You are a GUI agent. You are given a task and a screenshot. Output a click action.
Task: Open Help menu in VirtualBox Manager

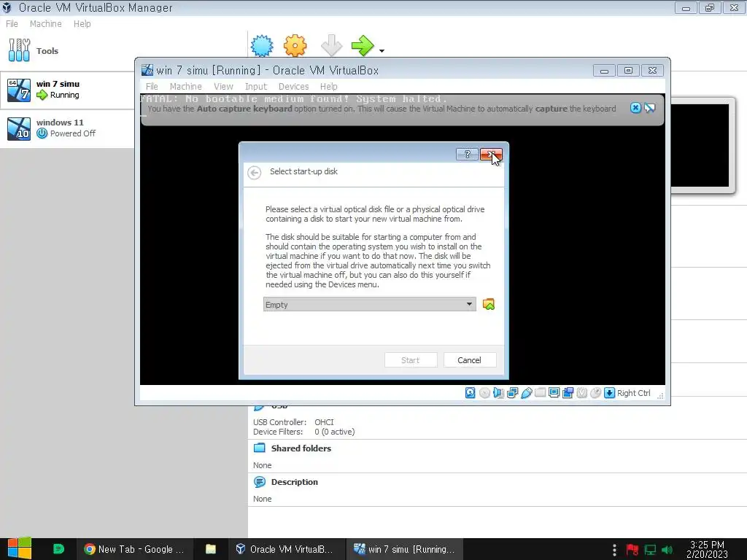(x=82, y=24)
